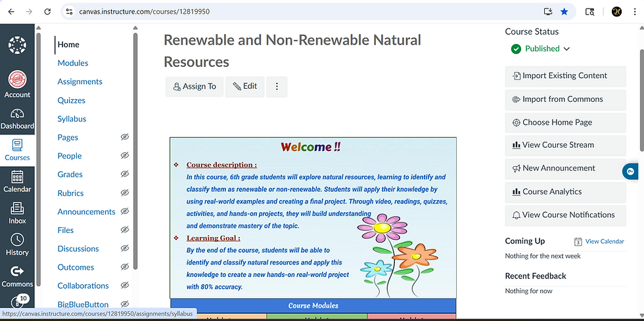644x321 pixels.
Task: Go forward in browser history
Action: 29,12
